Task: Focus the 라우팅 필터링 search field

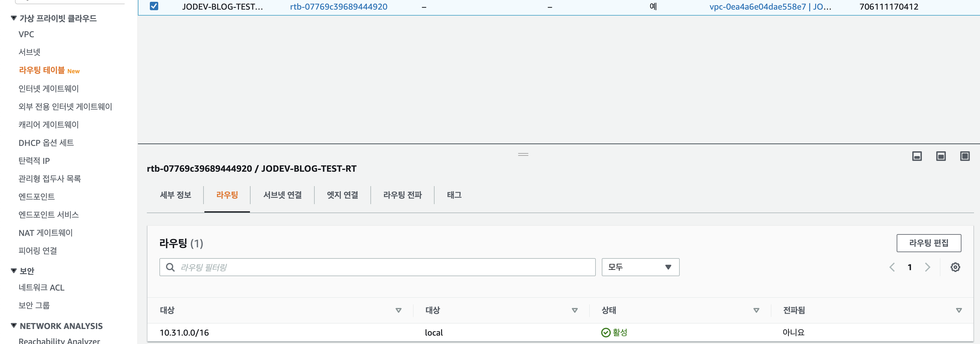Action: [x=384, y=267]
